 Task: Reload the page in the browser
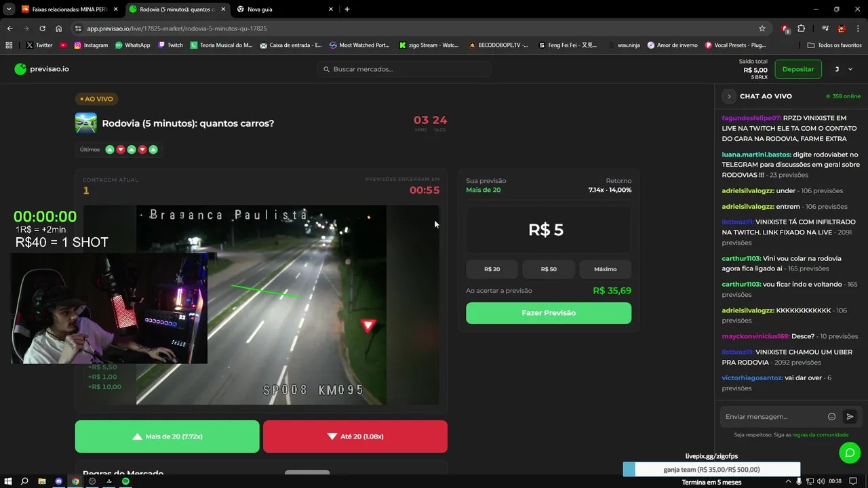42,28
